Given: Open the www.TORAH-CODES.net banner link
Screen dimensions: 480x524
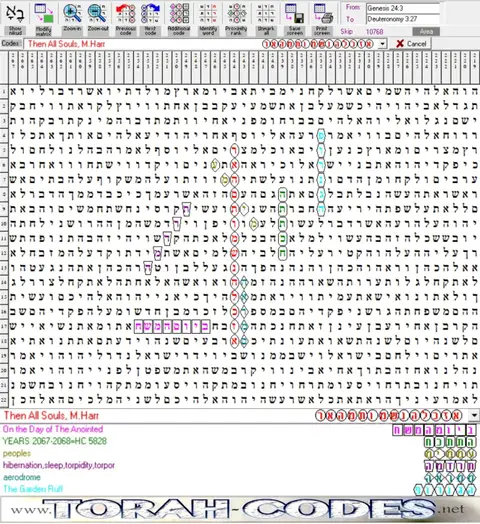Looking at the screenshot, I should click(x=240, y=509).
